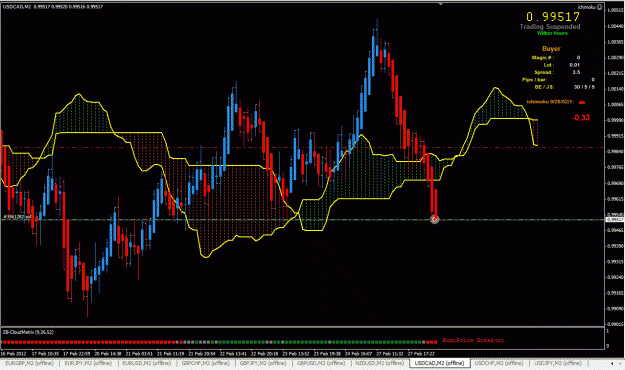Click the 16 Feb 2012 time axis label
This screenshot has width=625, height=370.
pos(13,354)
